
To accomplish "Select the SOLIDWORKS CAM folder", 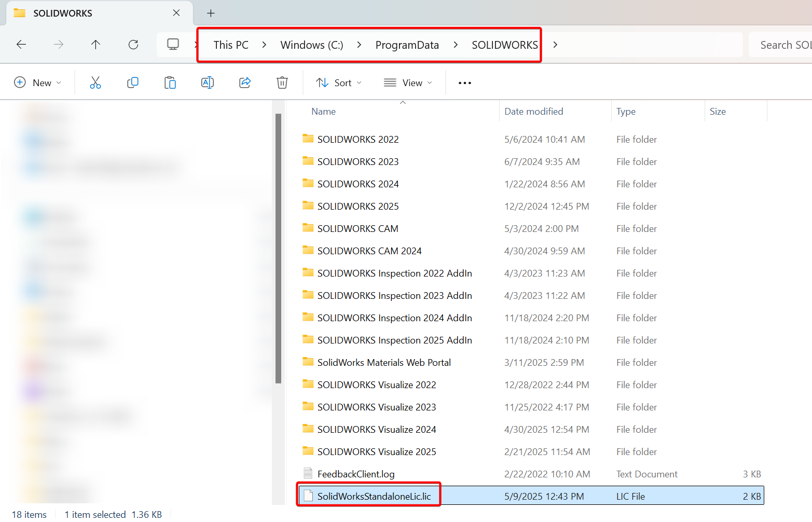I will coord(358,229).
